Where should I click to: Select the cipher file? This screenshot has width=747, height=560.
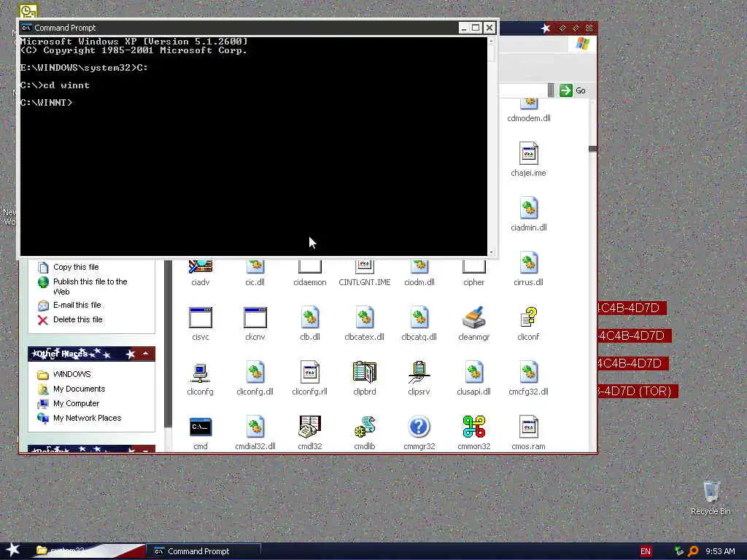click(473, 273)
